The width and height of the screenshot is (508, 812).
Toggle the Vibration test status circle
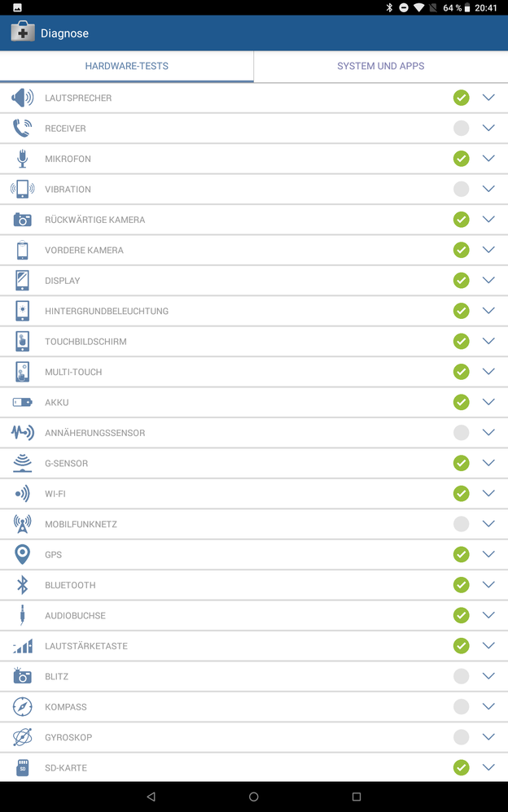tap(461, 190)
